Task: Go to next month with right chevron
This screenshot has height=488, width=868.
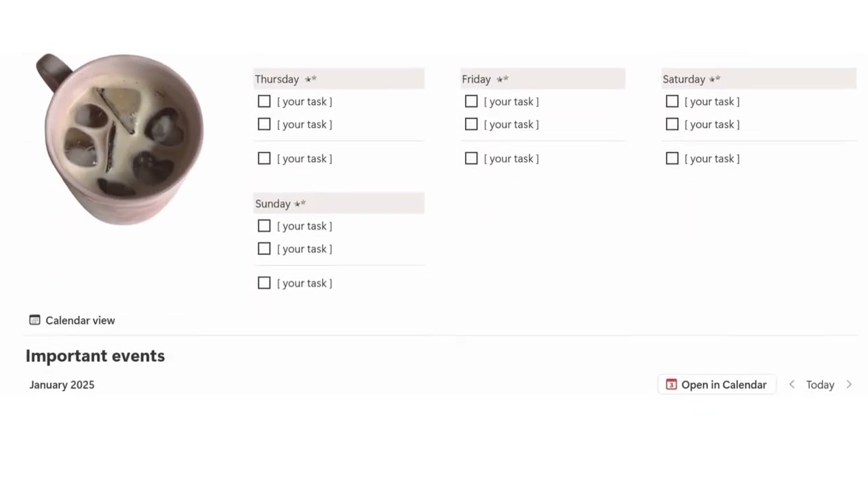Action: point(849,384)
